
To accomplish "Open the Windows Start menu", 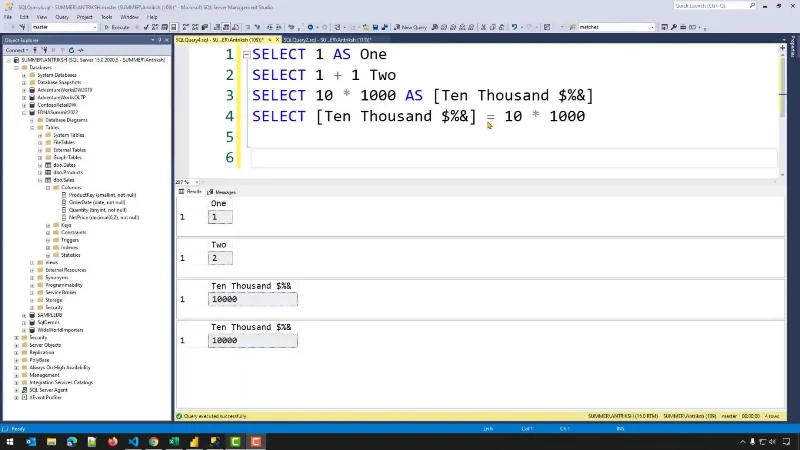I will [x=10, y=442].
